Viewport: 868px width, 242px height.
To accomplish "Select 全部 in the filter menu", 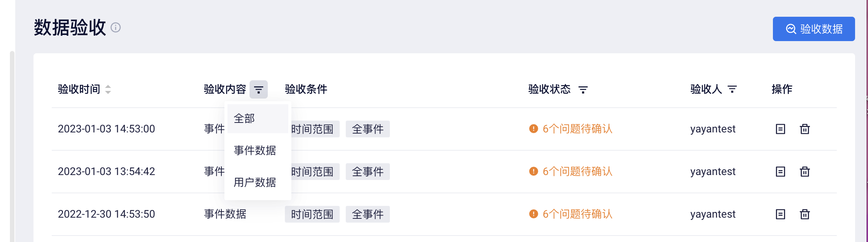I will pos(258,119).
